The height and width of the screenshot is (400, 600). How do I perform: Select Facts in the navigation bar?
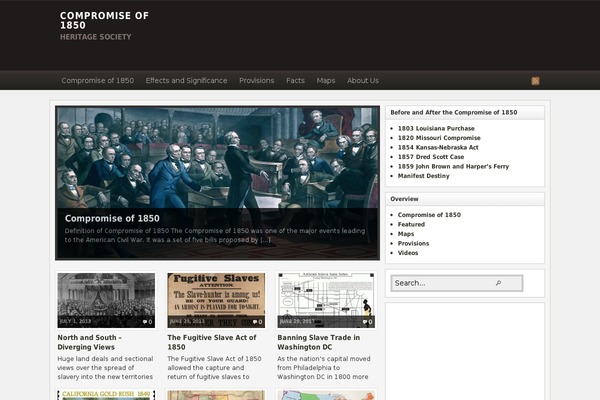[x=295, y=80]
